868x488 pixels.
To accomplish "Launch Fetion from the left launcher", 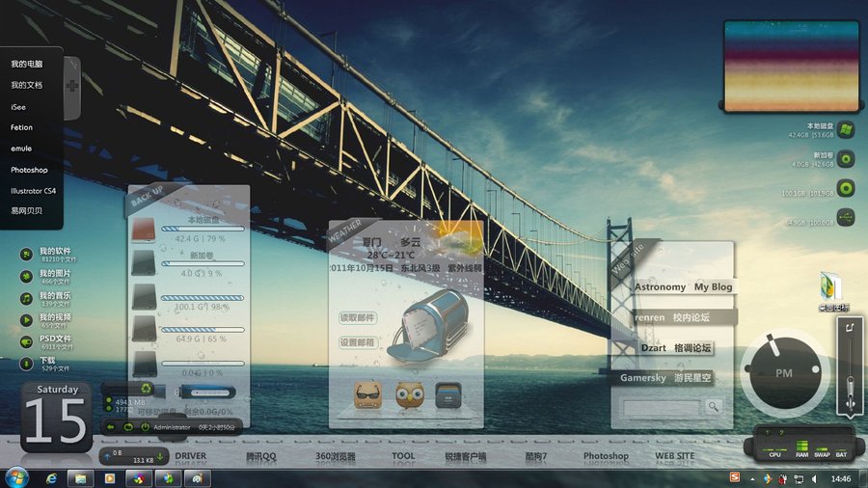I will pos(21,127).
